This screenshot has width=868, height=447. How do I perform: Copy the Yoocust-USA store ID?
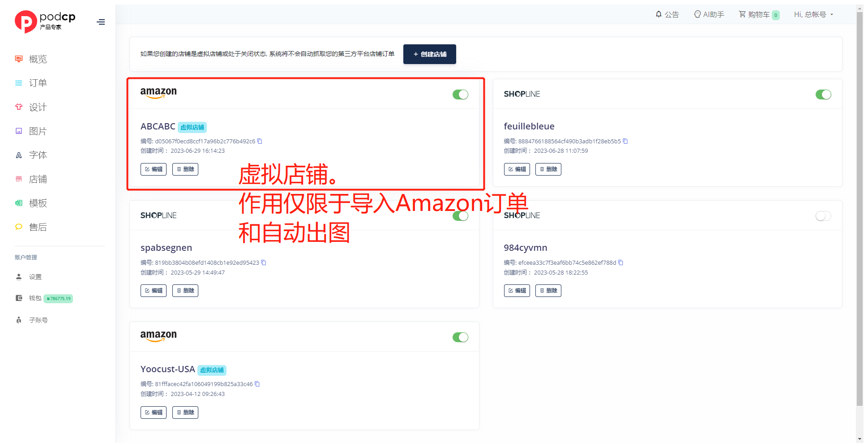(257, 384)
